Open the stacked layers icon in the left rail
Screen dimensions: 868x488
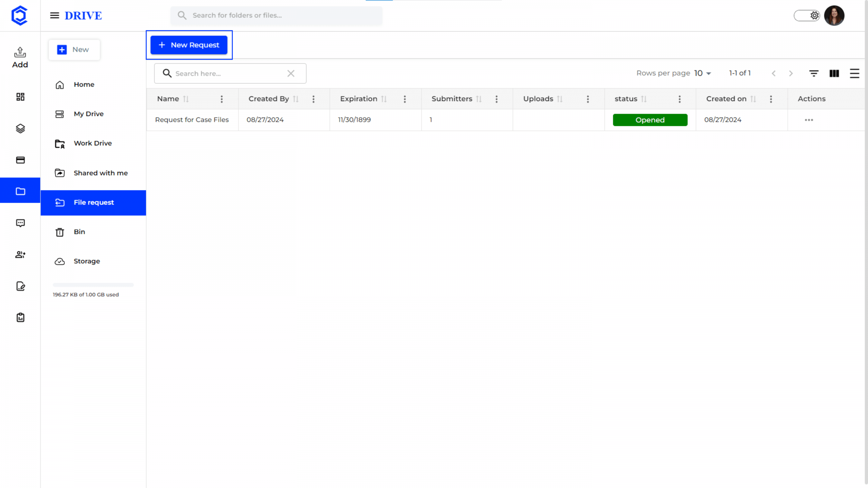[x=20, y=128]
